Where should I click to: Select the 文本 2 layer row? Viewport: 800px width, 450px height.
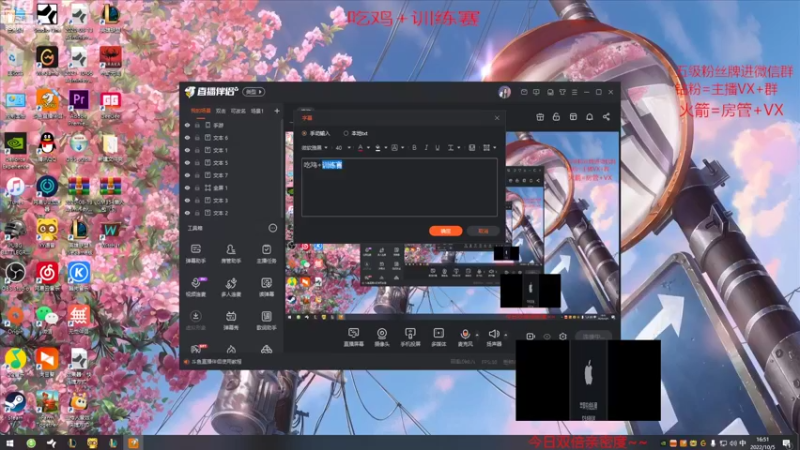click(232, 213)
